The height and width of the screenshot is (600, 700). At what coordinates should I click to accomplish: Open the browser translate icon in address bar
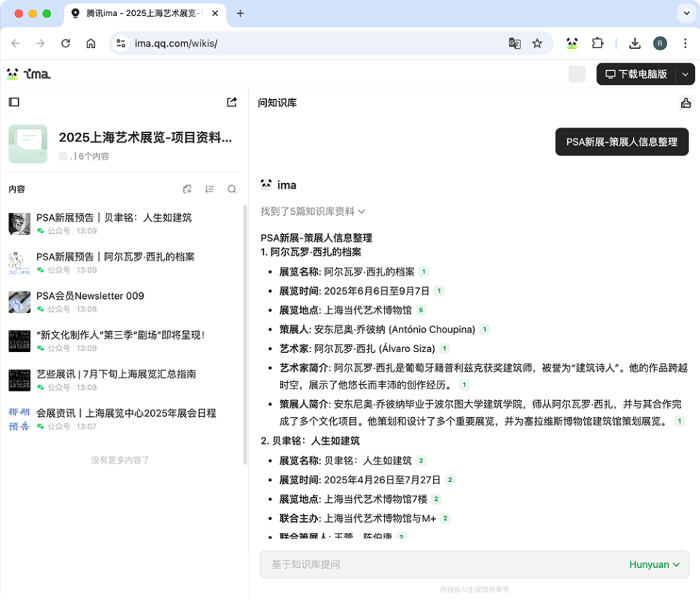[515, 43]
